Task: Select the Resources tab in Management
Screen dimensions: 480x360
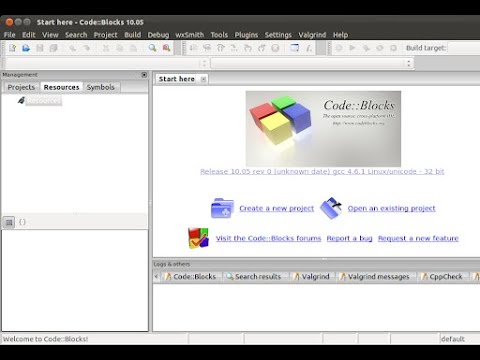Action: [x=61, y=87]
